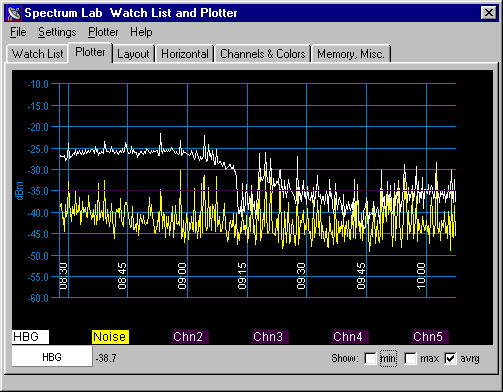Open the Memory, Misc. tab

click(x=351, y=54)
